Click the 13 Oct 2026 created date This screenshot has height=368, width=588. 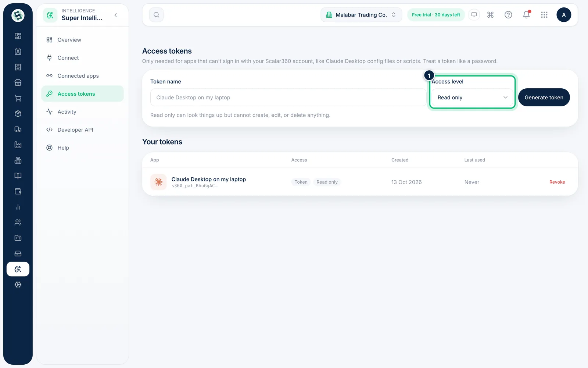click(406, 182)
